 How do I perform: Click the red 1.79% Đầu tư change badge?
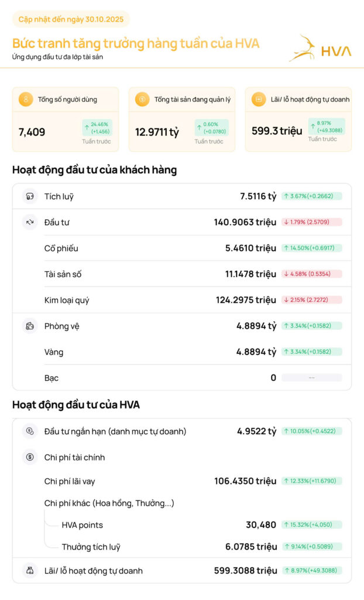tap(311, 222)
